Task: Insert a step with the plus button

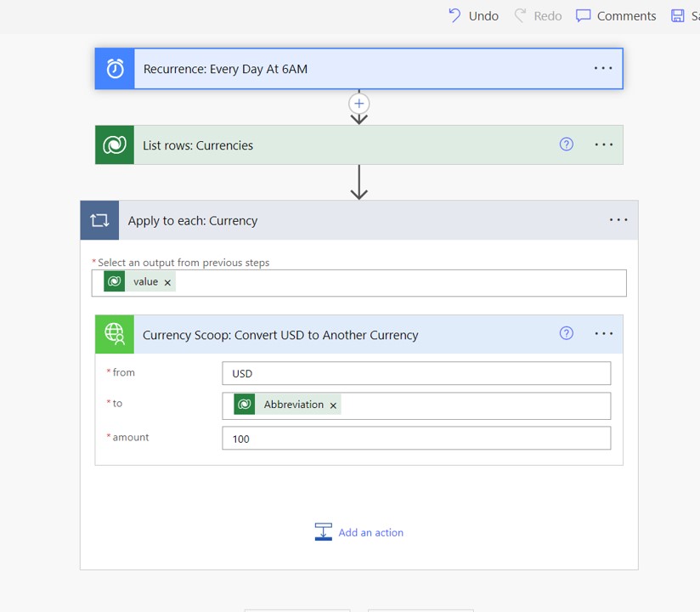Action: click(359, 104)
